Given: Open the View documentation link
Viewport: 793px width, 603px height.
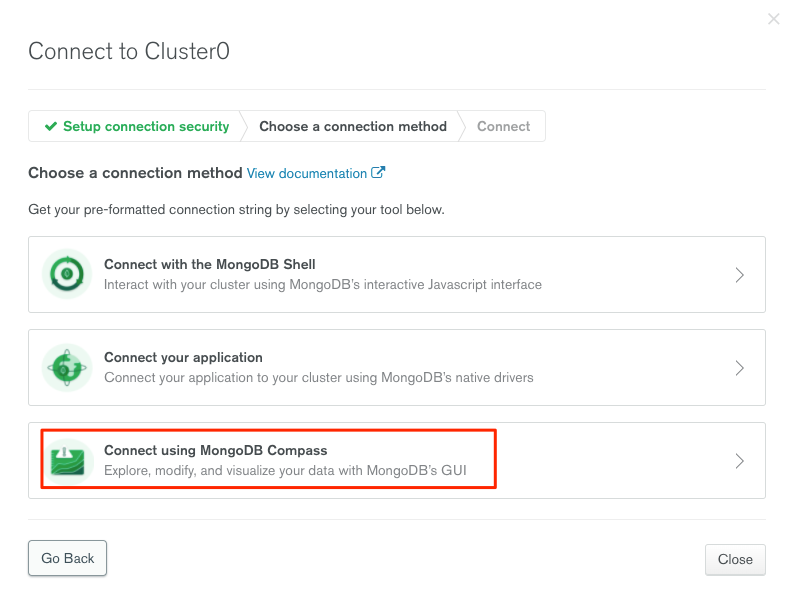Looking at the screenshot, I should coord(307,174).
